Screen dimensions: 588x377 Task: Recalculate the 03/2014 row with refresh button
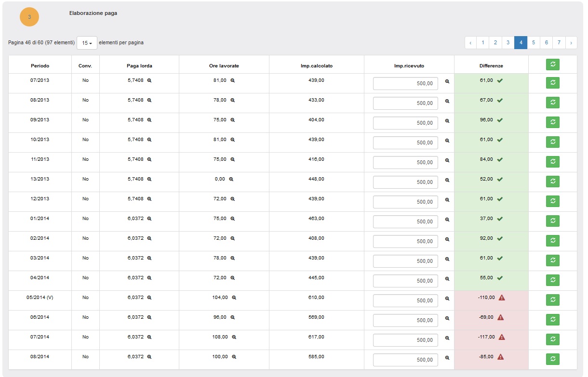[x=552, y=260]
